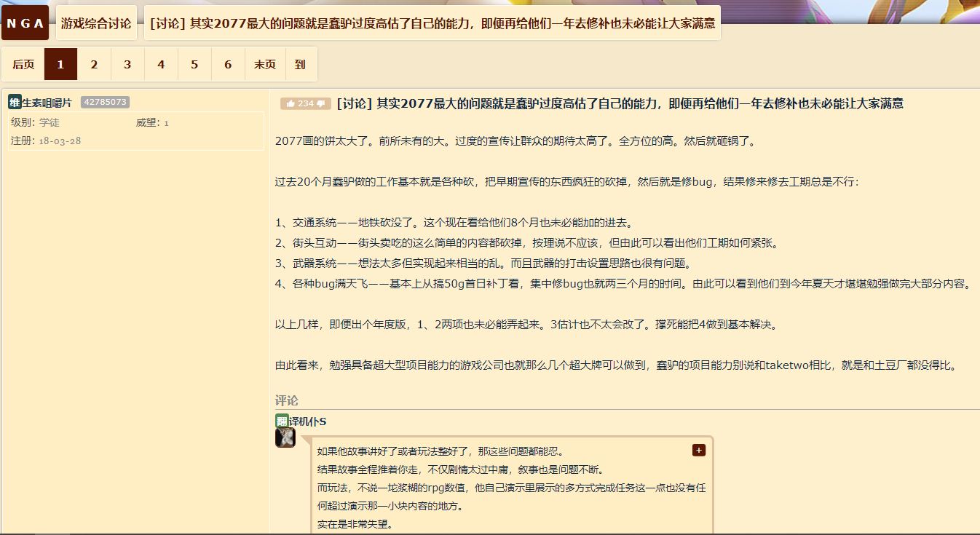
Task: Go to page 2 of the thread
Action: coord(94,65)
